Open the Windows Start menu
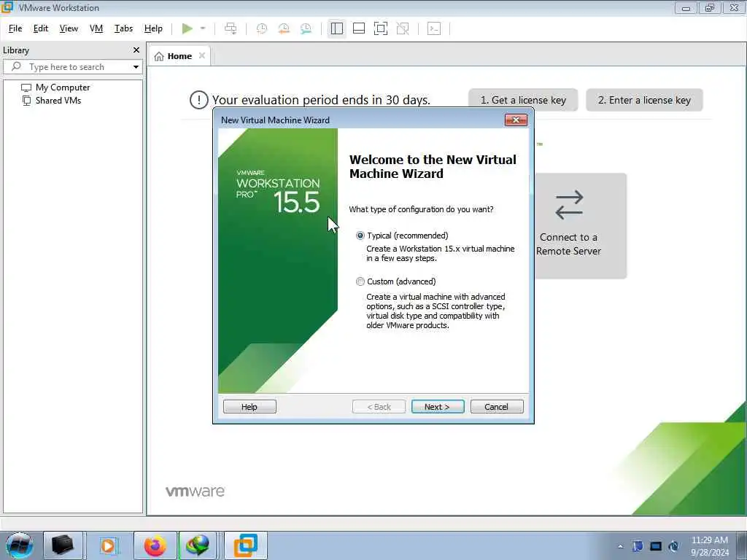 point(20,545)
